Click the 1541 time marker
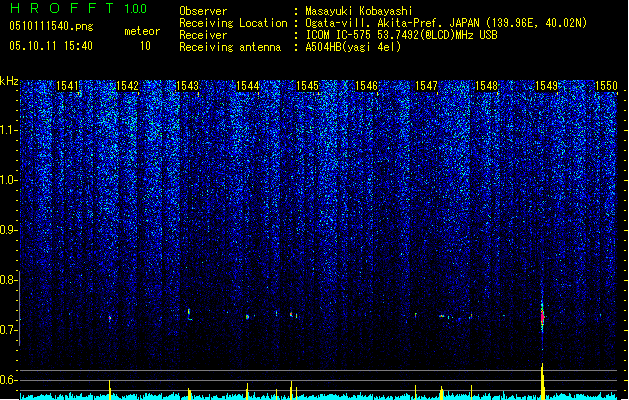 pyautogui.click(x=67, y=86)
